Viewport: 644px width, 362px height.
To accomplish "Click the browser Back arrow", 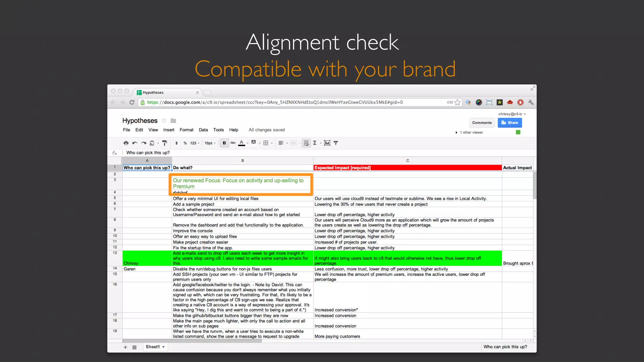I will pyautogui.click(x=113, y=102).
